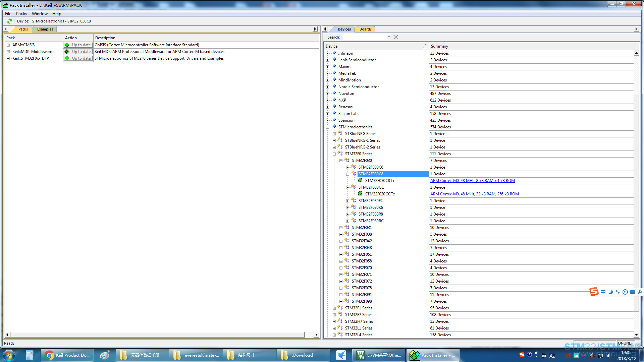The height and width of the screenshot is (362, 644).
Task: Open the File menu
Action: click(8, 14)
